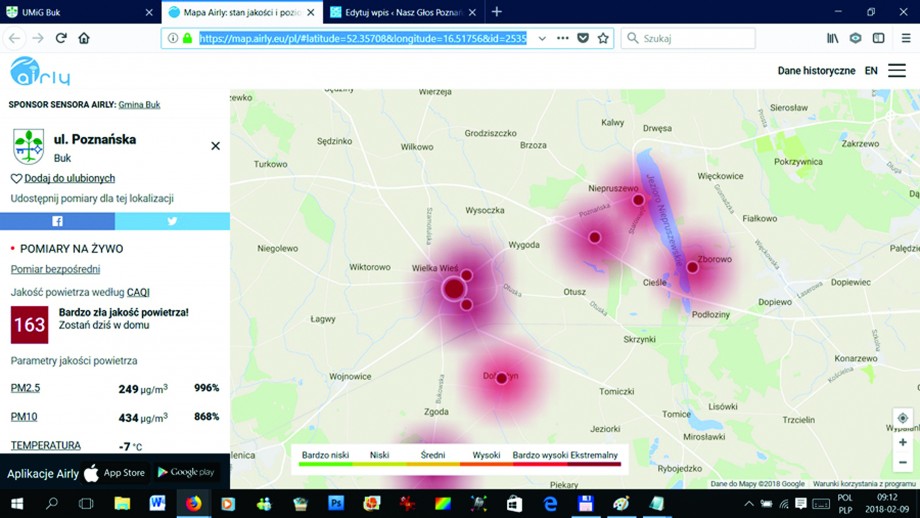Toggle the Firefox sidebar icon
This screenshot has height=518, width=920.
tap(878, 38)
